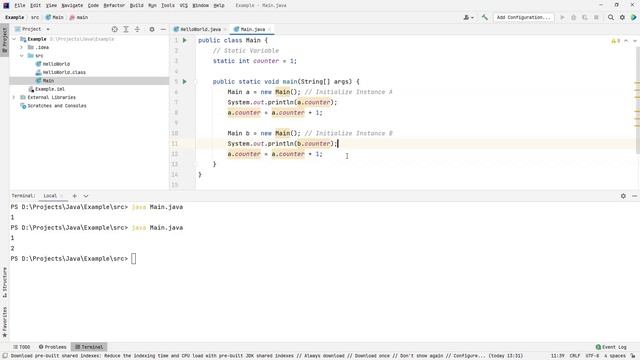Click src in breadcrumb bar
The image size is (640, 360).
(35, 18)
